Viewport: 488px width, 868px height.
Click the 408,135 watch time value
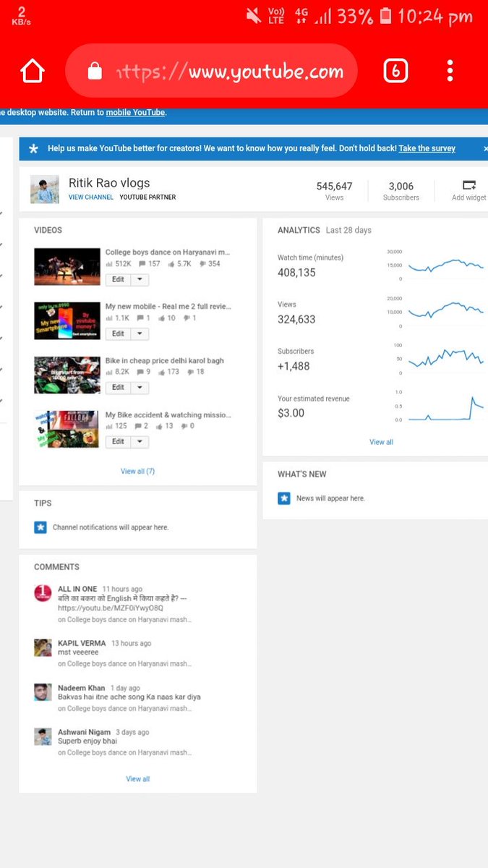(x=297, y=273)
